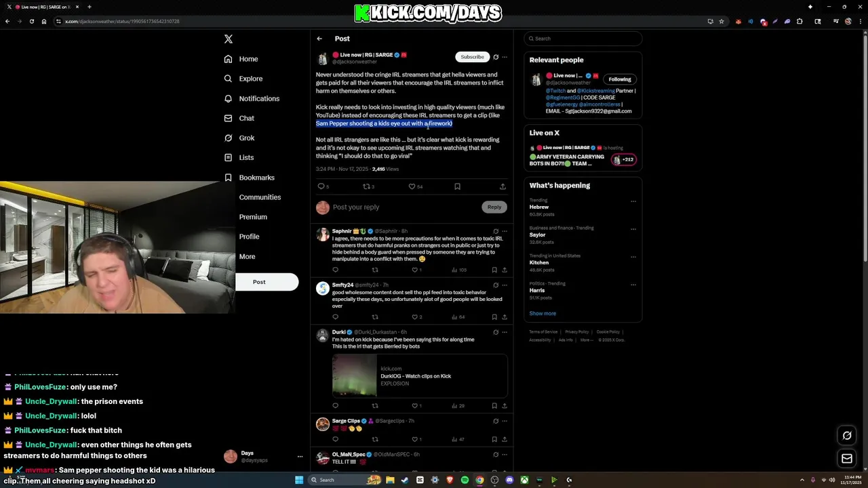868x488 pixels.
Task: Like Smfty24's reply
Action: [x=415, y=317]
